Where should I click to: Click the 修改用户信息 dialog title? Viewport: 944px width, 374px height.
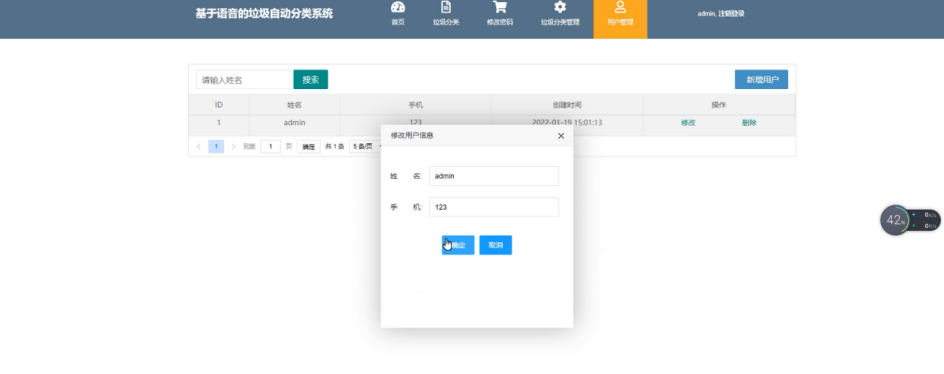point(412,136)
